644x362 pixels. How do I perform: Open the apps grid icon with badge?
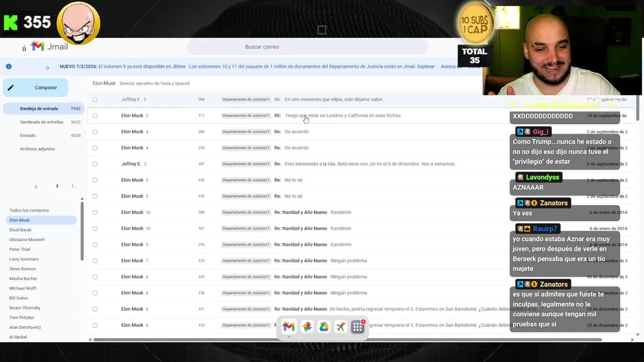click(358, 327)
